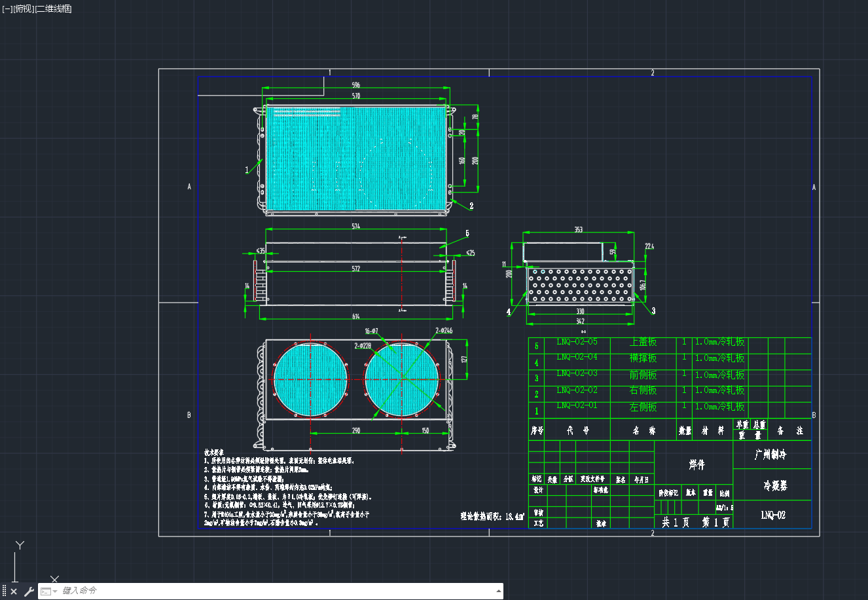The width and height of the screenshot is (868, 600).
Task: Select part code LNQ-02-05 in parts list
Action: (x=577, y=342)
